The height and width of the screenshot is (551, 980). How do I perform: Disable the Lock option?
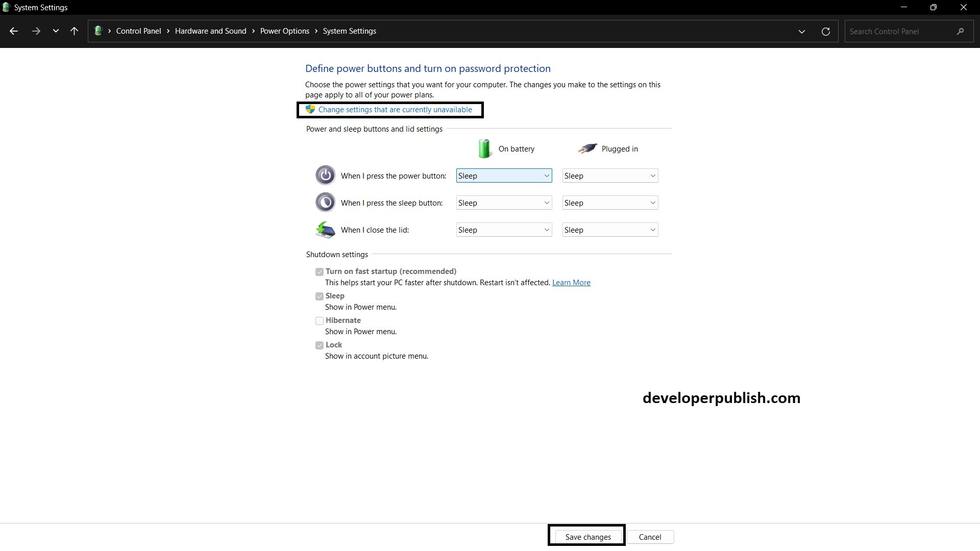[x=319, y=345]
